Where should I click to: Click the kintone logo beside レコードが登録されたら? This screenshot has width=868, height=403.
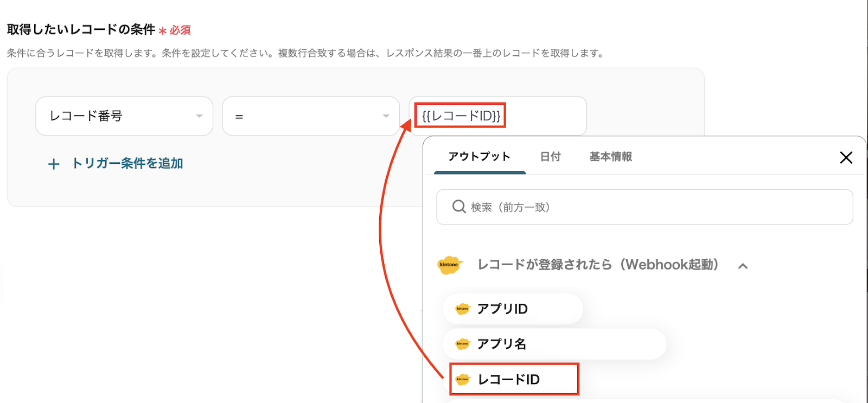pos(449,265)
